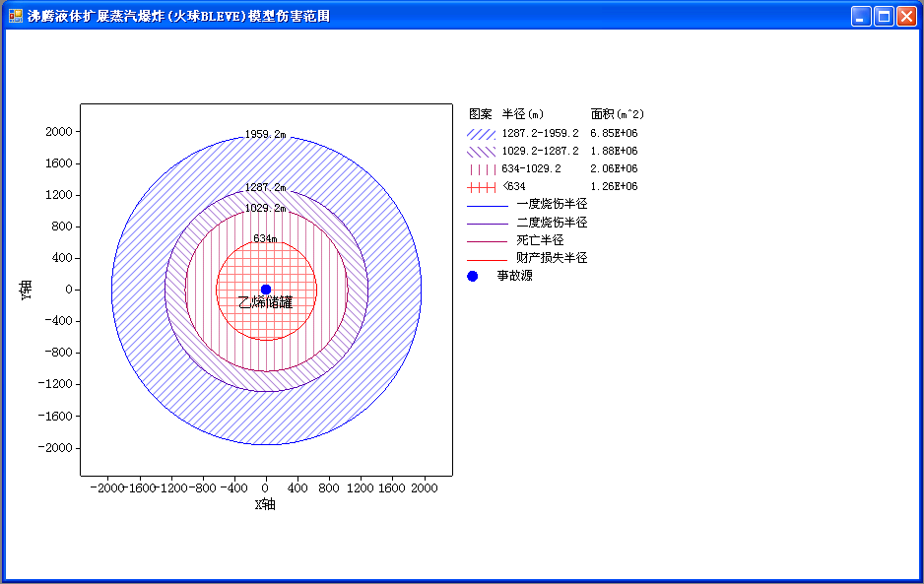Click the purple hatch swatch for 1029.2-1287.2
The height and width of the screenshot is (584, 924).
(x=482, y=152)
